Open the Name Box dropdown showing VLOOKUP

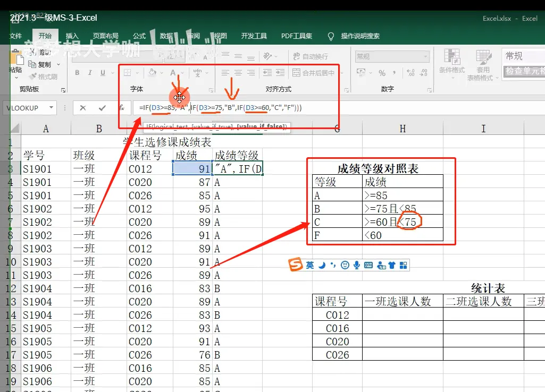coord(51,108)
